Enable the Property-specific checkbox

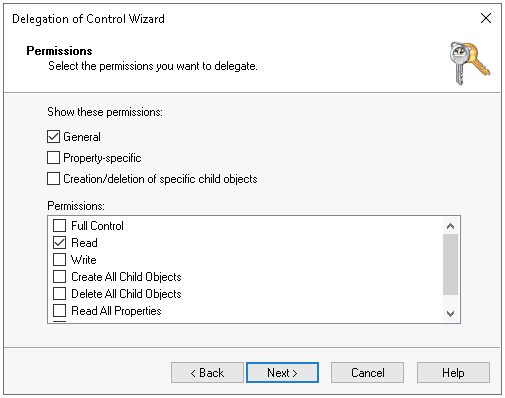pos(53,158)
